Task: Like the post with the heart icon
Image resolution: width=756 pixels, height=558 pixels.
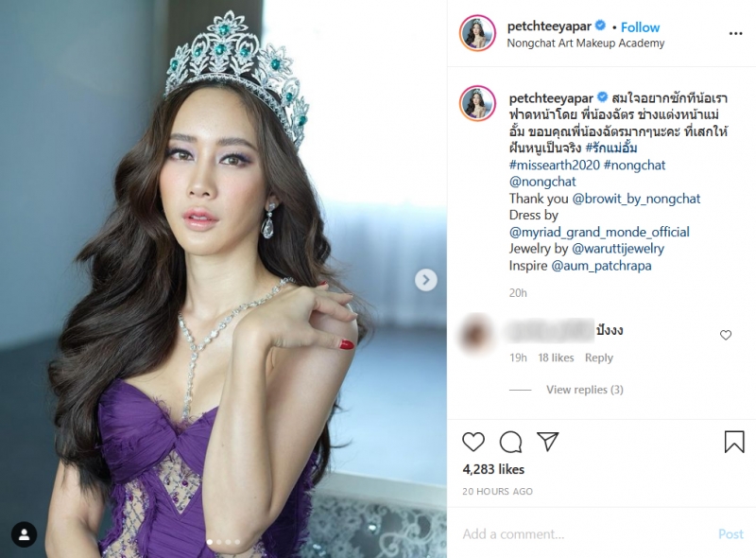Action: pyautogui.click(x=473, y=442)
